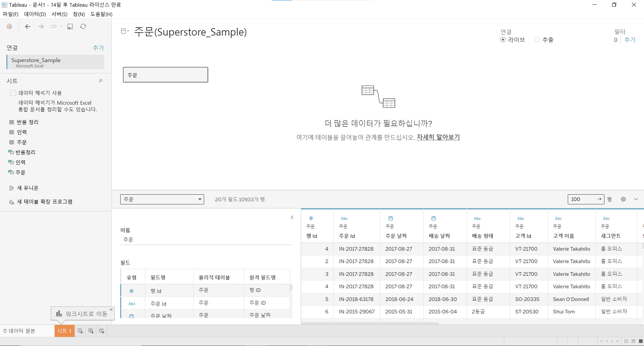Click the dropdown arrow next to redo icon
This screenshot has width=644, height=346.
61,27
